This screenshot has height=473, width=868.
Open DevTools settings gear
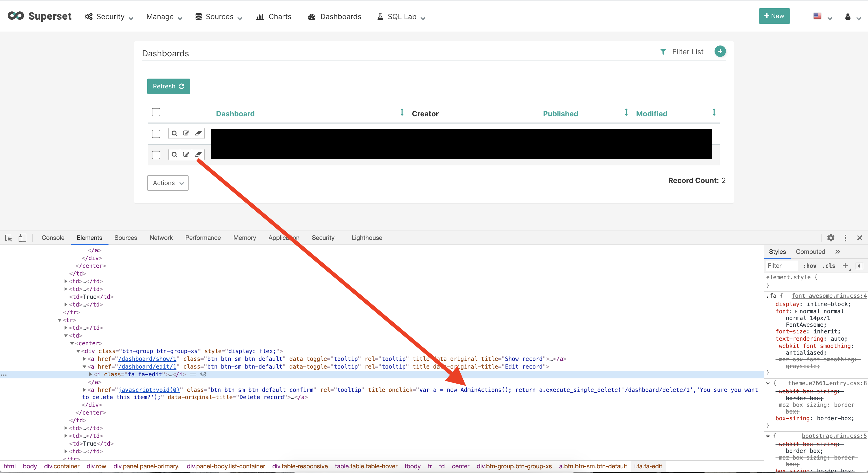pos(831,238)
